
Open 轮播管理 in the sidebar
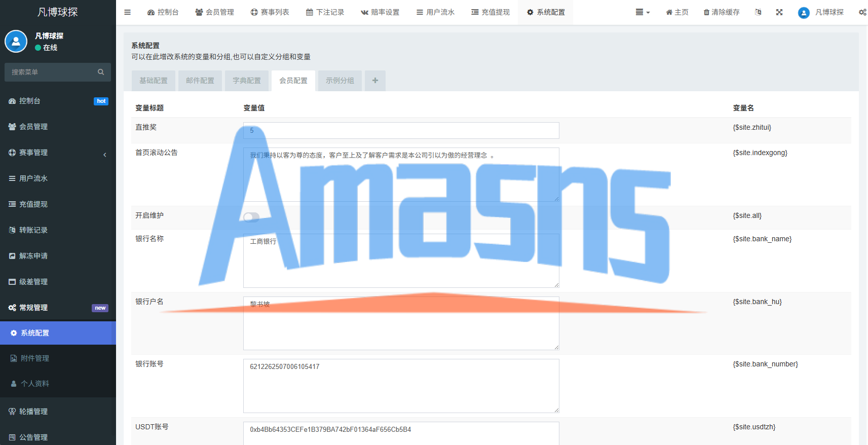58,412
